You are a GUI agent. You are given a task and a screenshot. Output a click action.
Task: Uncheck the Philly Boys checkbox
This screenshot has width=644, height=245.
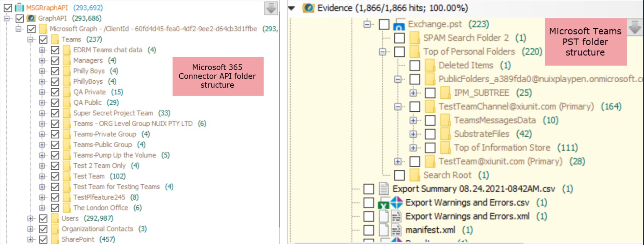(x=55, y=71)
